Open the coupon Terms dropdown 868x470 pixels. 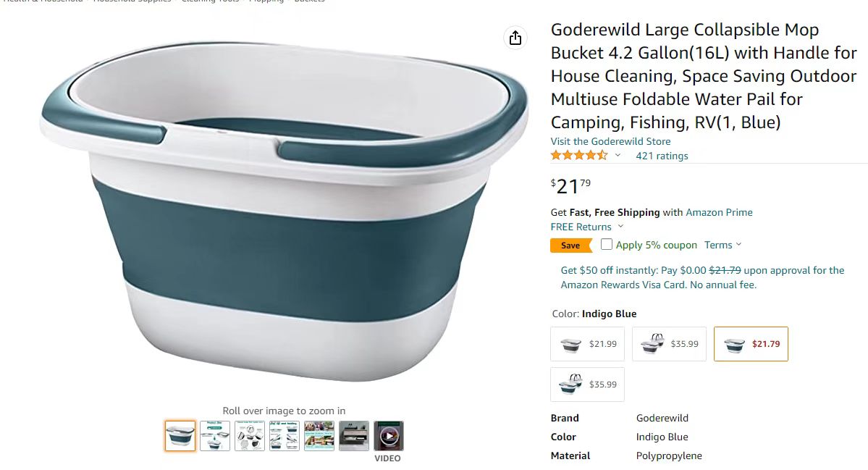722,245
